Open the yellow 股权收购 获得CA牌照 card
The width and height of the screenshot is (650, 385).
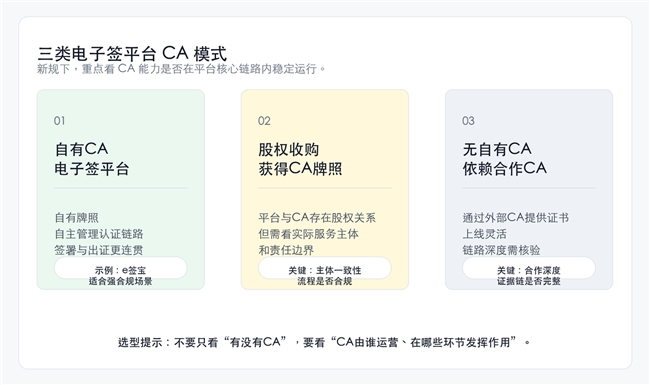click(x=325, y=189)
